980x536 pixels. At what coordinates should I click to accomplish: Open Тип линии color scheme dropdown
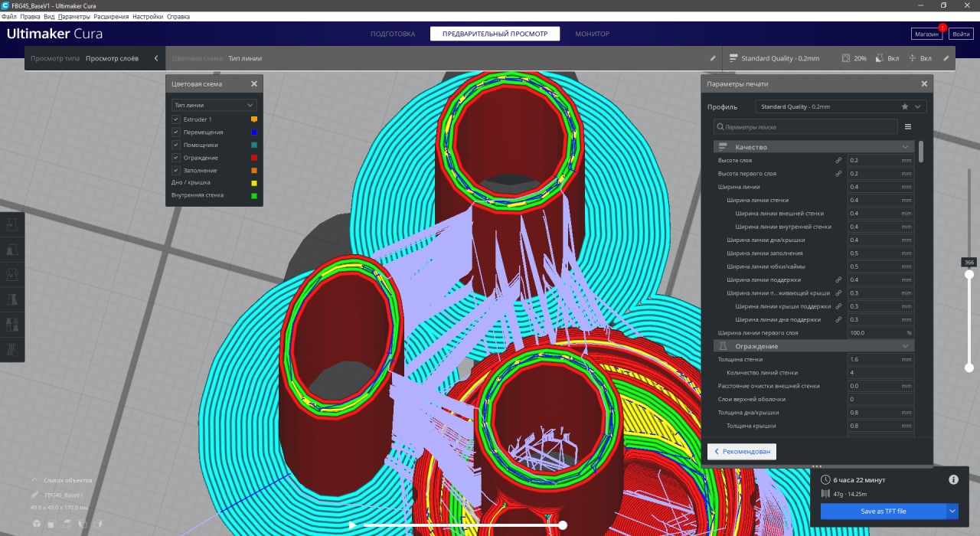coord(214,105)
